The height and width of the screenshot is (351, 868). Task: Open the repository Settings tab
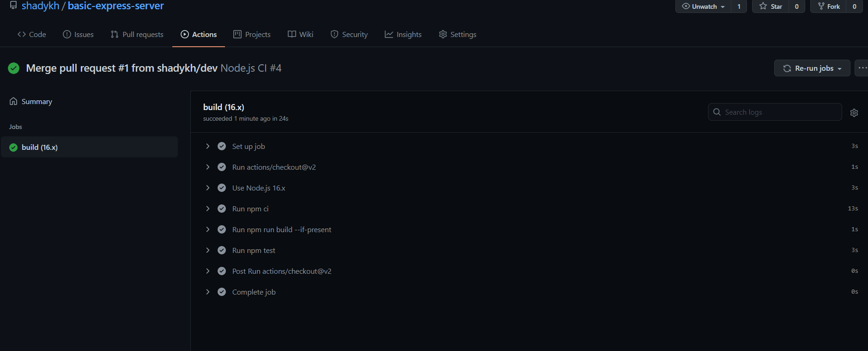click(x=457, y=34)
